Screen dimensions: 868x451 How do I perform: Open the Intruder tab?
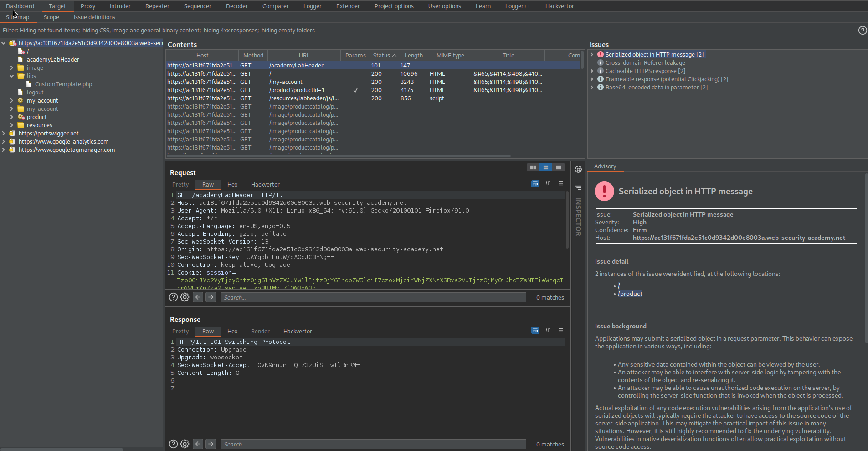[120, 6]
